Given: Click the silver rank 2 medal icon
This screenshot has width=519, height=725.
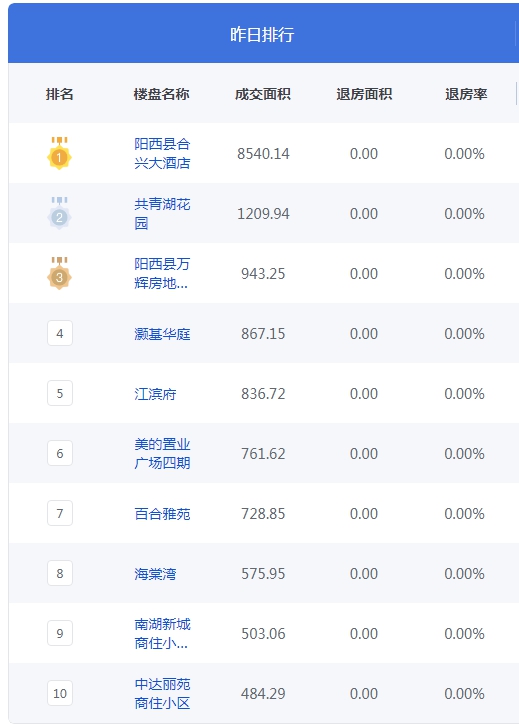Looking at the screenshot, I should click(x=59, y=213).
